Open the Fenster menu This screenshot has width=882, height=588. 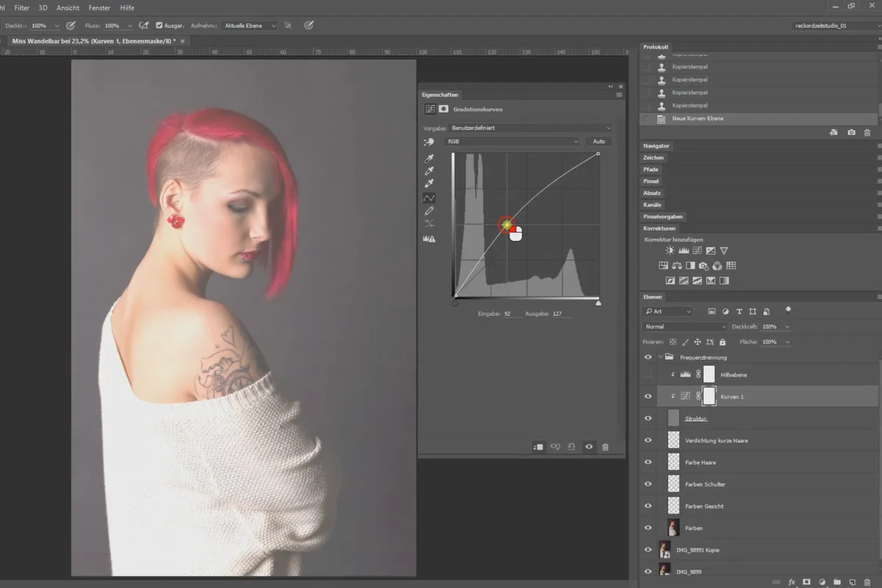pyautogui.click(x=99, y=7)
